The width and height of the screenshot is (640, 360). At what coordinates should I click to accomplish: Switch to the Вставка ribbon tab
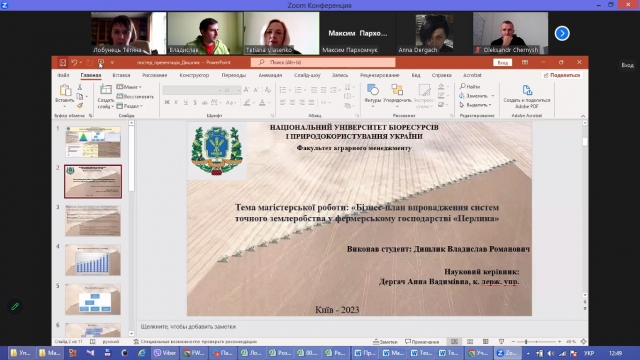121,75
